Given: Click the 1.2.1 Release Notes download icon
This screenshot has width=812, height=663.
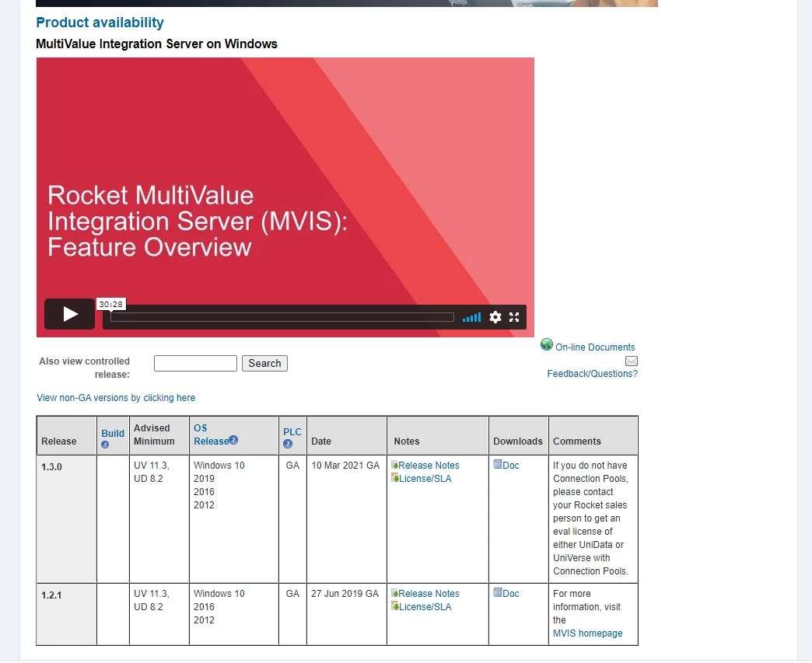Looking at the screenshot, I should [394, 593].
